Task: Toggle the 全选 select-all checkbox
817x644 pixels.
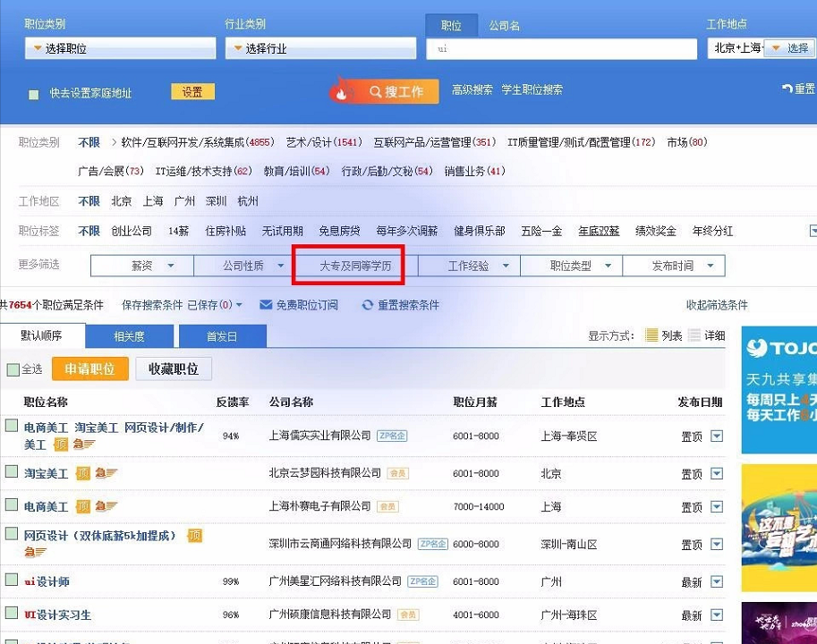Action: coord(12,369)
